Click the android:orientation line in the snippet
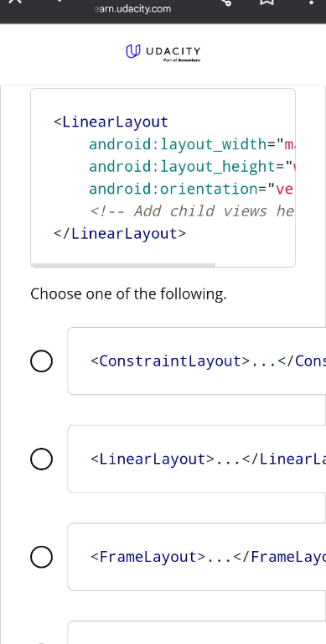This screenshot has width=326, height=644. click(191, 189)
